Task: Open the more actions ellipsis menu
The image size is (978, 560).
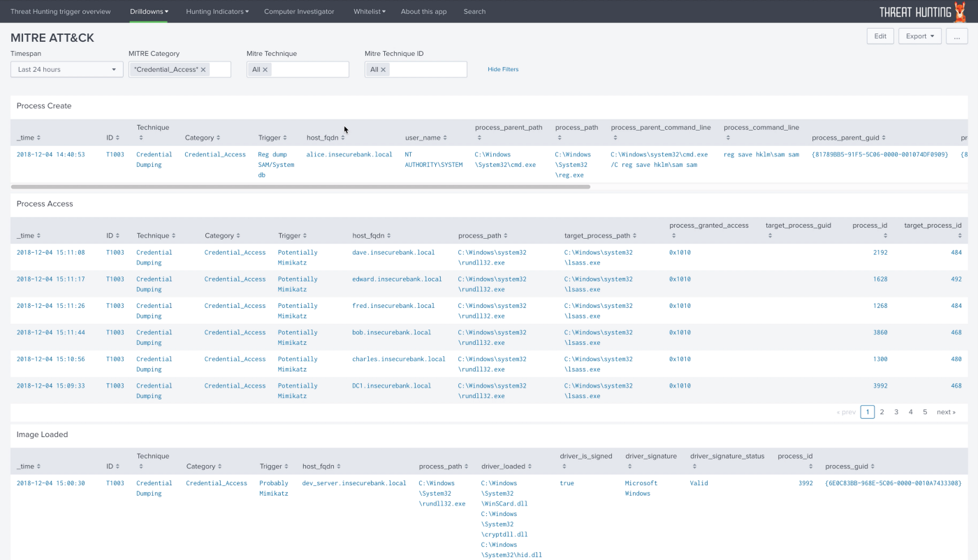Action: [957, 36]
